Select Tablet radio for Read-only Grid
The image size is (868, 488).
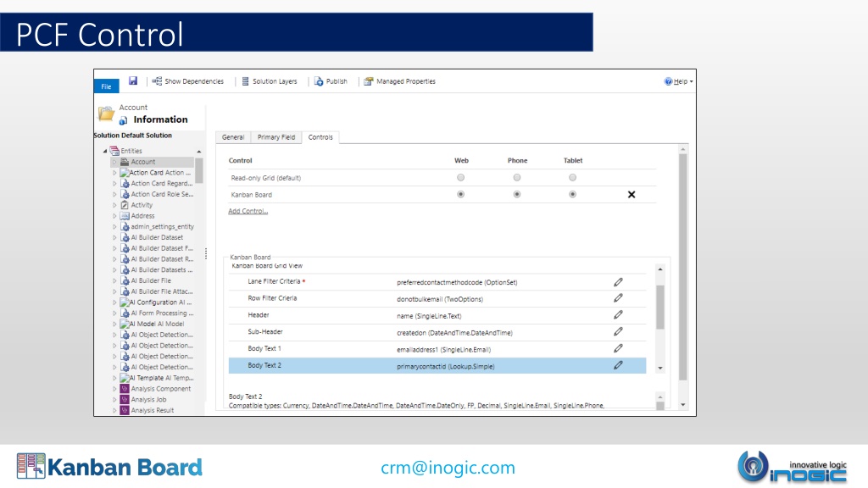(x=572, y=178)
